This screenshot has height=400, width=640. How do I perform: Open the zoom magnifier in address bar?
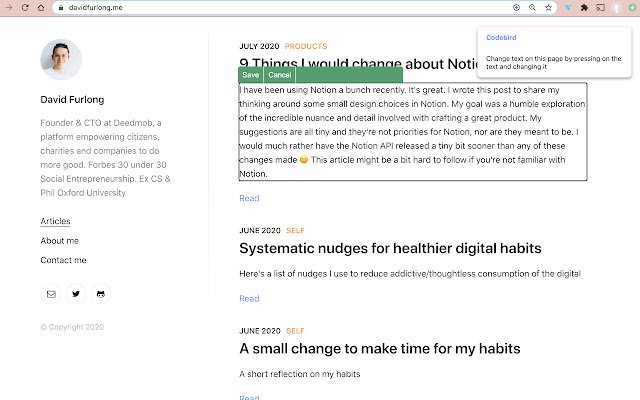click(x=532, y=7)
